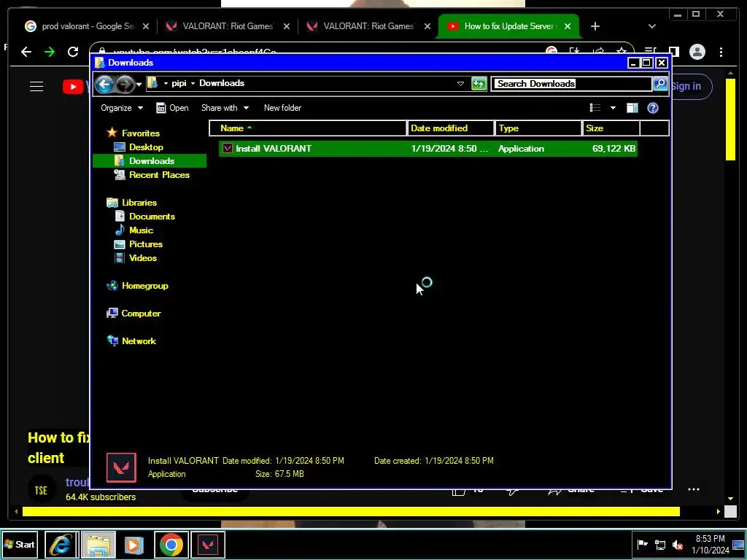This screenshot has height=560, width=747.
Task: Click the Install VALORANT file icon in list
Action: 228,149
